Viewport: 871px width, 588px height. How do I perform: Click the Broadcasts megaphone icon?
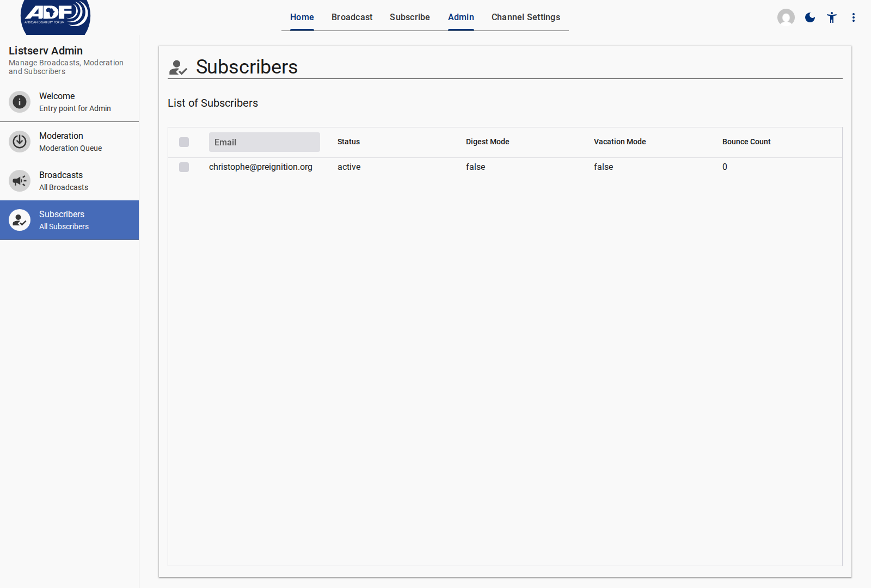[20, 181]
